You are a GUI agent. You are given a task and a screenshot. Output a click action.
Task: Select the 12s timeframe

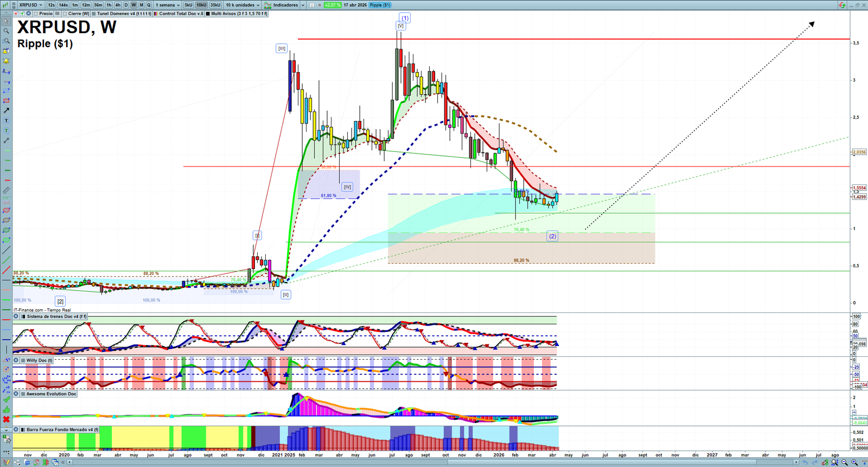[51, 5]
